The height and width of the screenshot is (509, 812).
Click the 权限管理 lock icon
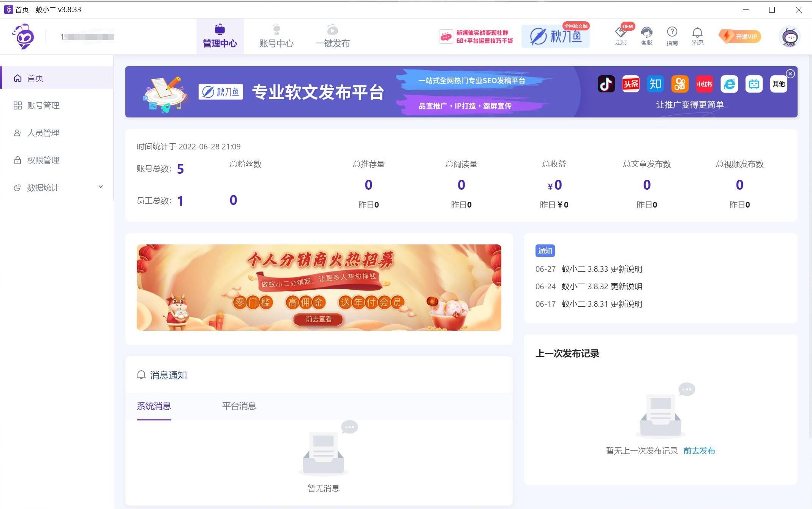(17, 160)
